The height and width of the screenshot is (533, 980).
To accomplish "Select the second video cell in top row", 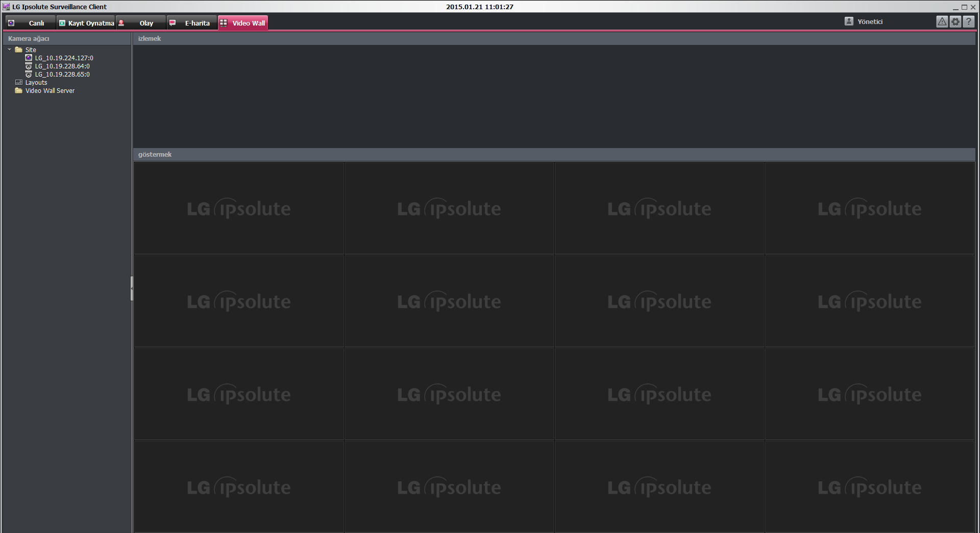I will [x=449, y=208].
